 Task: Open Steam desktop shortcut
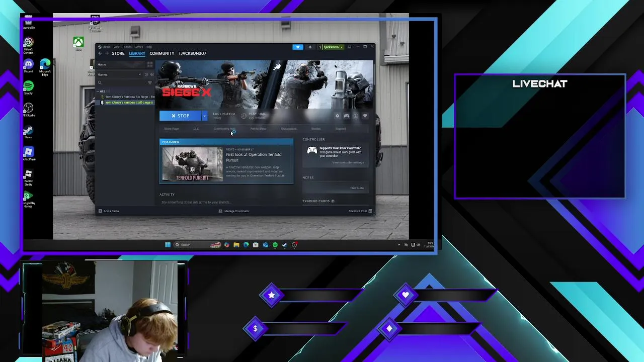[28, 132]
